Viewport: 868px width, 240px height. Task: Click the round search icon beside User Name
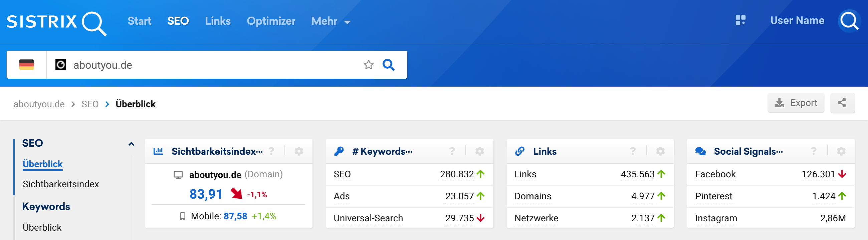[x=849, y=21]
